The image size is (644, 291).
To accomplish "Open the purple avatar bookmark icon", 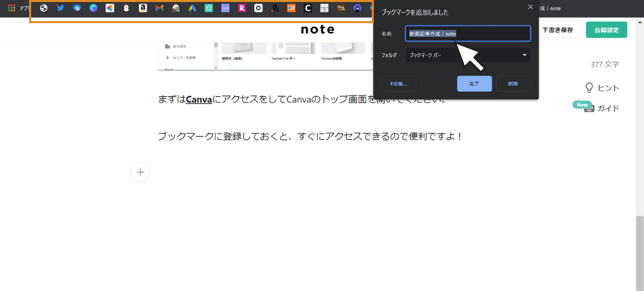I will pyautogui.click(x=357, y=8).
